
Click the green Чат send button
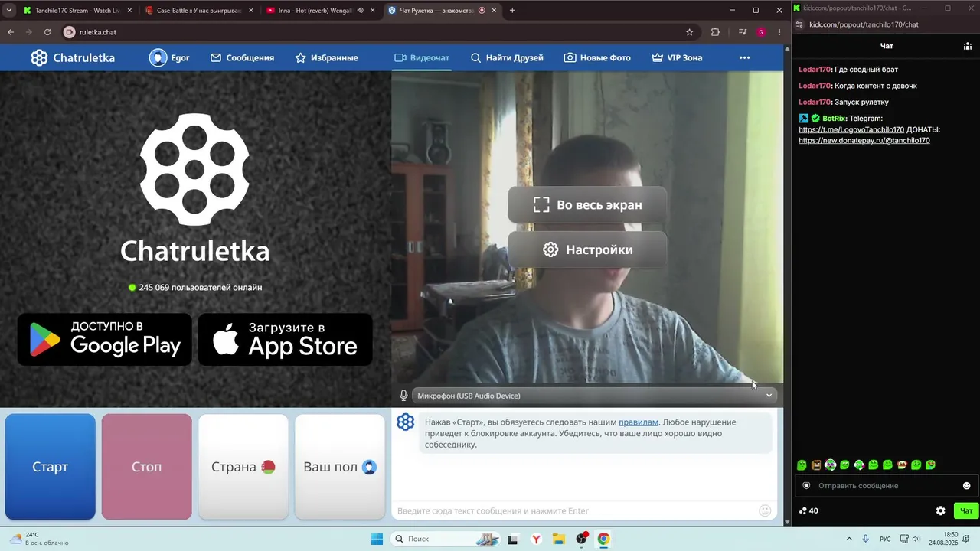966,510
